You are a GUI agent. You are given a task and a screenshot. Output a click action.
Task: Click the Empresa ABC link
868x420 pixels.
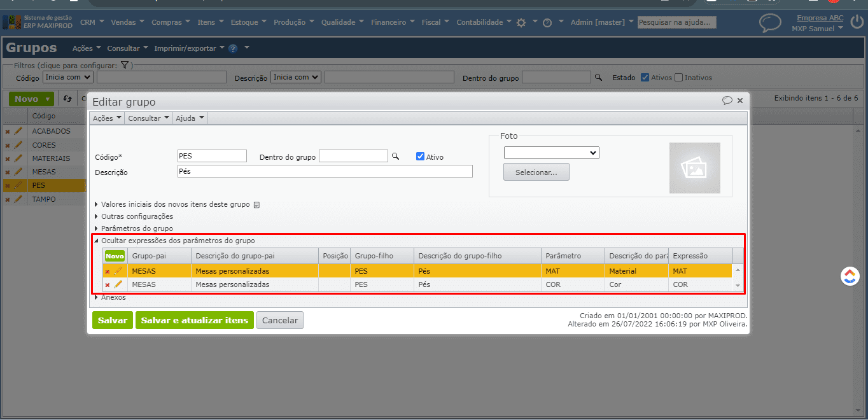pyautogui.click(x=820, y=18)
